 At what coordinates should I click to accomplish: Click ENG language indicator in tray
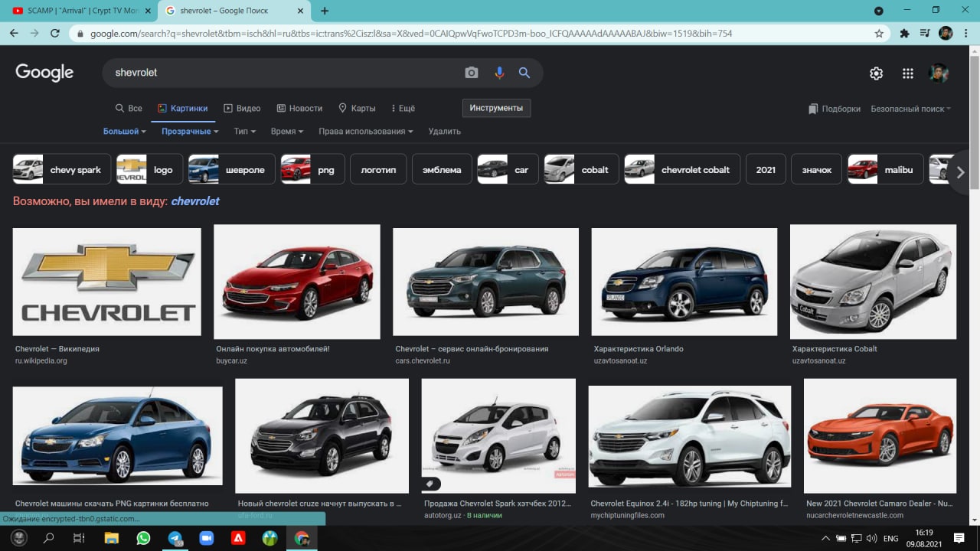click(x=890, y=539)
